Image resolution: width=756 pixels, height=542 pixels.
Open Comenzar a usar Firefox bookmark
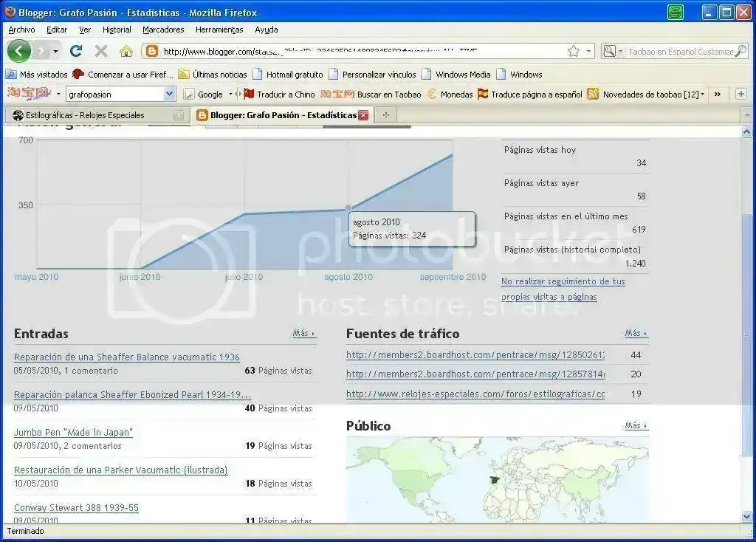tap(123, 75)
